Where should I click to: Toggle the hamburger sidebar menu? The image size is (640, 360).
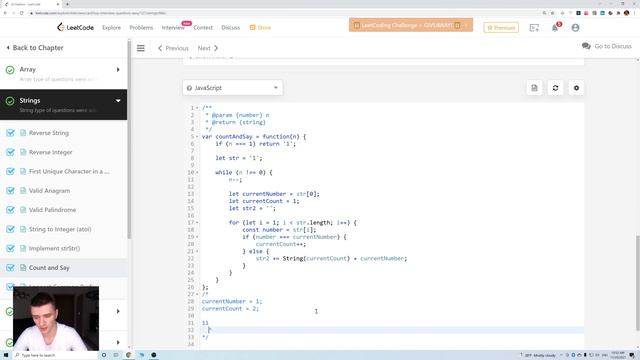(140, 48)
